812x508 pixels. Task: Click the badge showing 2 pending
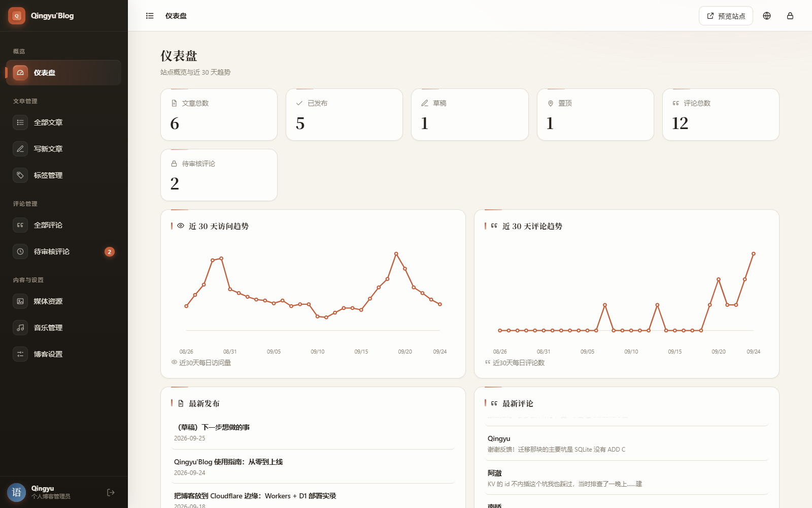pyautogui.click(x=109, y=251)
